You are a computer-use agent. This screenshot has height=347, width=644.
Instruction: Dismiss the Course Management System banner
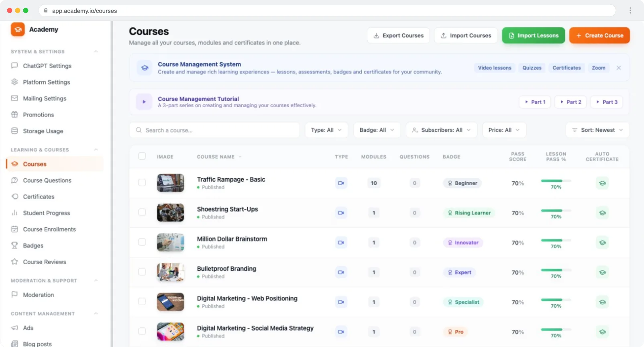point(619,68)
